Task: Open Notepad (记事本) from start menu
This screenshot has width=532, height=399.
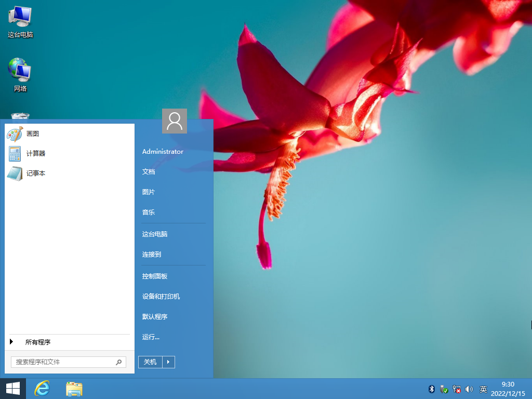Action: point(15,174)
